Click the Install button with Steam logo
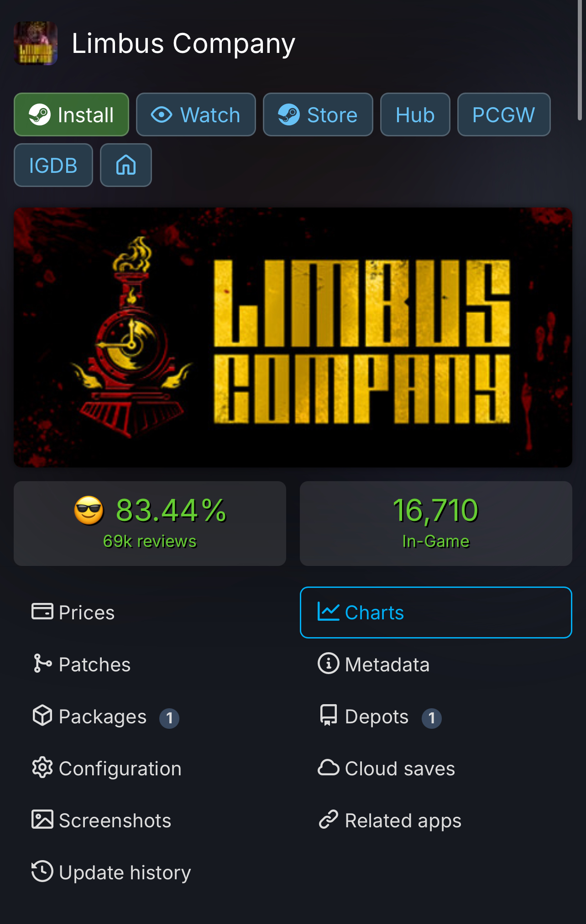The width and height of the screenshot is (586, 924). tap(71, 114)
